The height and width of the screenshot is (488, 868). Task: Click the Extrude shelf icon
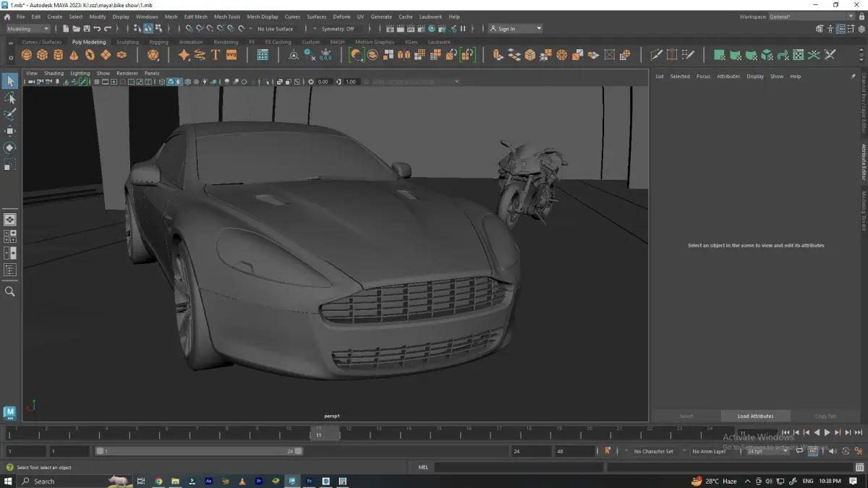pyautogui.click(x=498, y=55)
